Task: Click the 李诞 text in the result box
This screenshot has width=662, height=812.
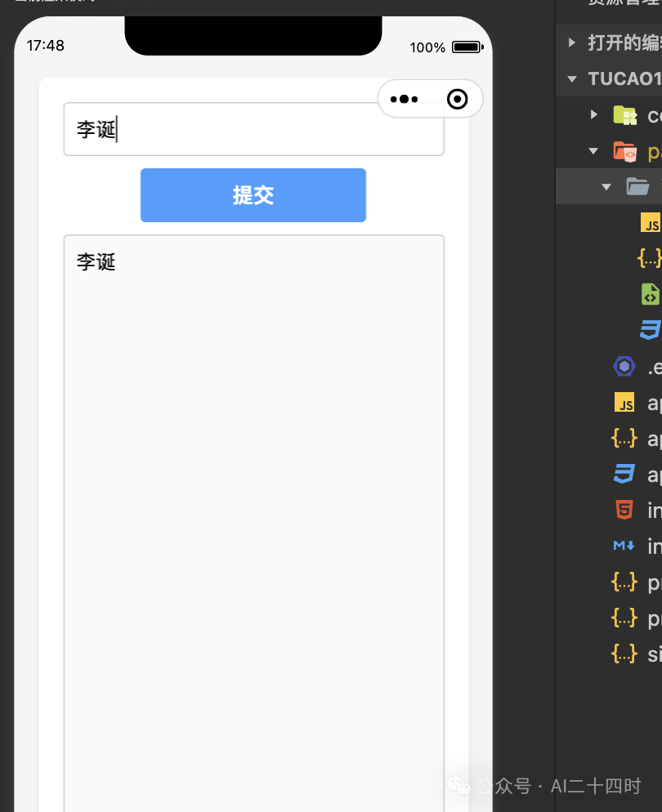Action: pyautogui.click(x=96, y=261)
